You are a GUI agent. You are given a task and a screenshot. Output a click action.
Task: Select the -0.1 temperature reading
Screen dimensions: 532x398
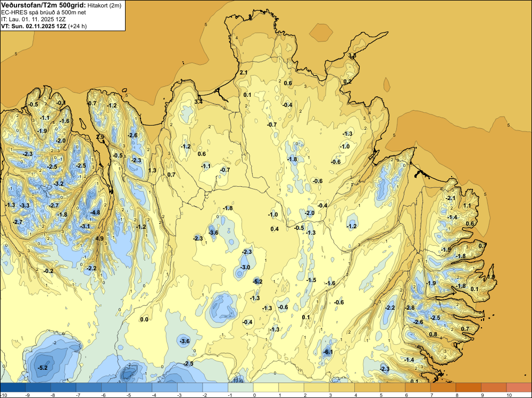pos(61,103)
